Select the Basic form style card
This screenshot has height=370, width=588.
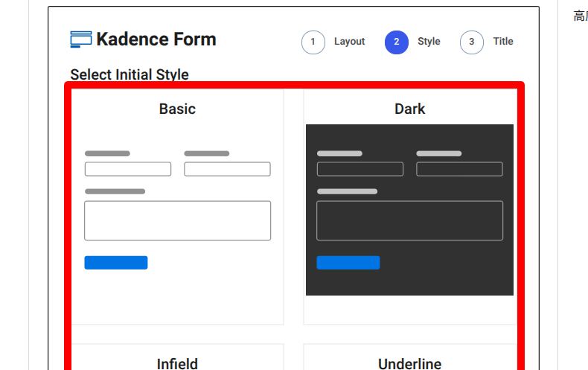pyautogui.click(x=177, y=207)
